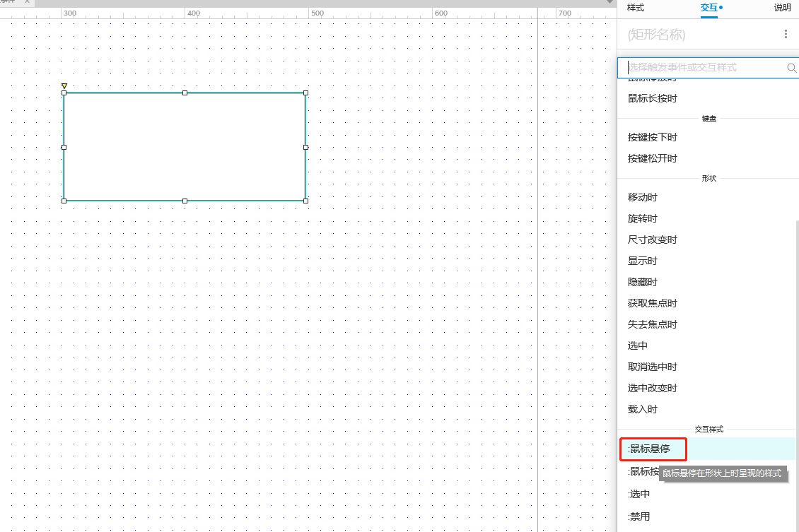Image resolution: width=799 pixels, height=532 pixels.
Task: Select the 按键松开时 event
Action: pyautogui.click(x=652, y=158)
